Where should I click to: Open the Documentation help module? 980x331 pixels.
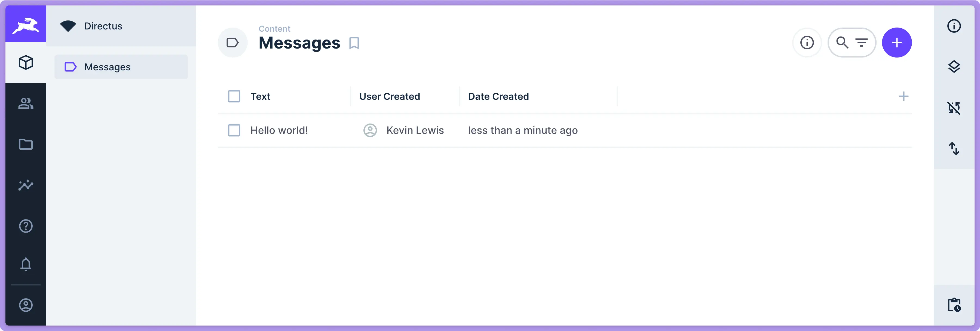coord(26,226)
